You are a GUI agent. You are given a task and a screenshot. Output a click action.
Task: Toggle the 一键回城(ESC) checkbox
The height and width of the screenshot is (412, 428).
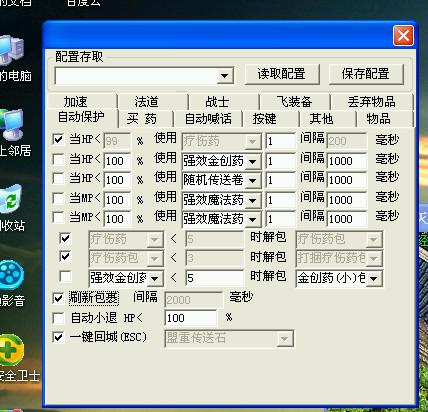(58, 337)
